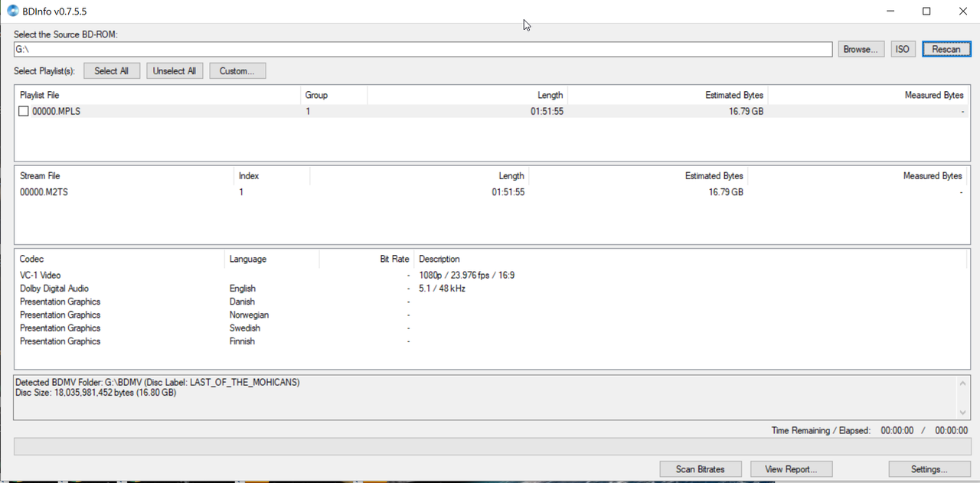Click the Disc Size text in log
This screenshot has width=980, height=483.
[96, 393]
